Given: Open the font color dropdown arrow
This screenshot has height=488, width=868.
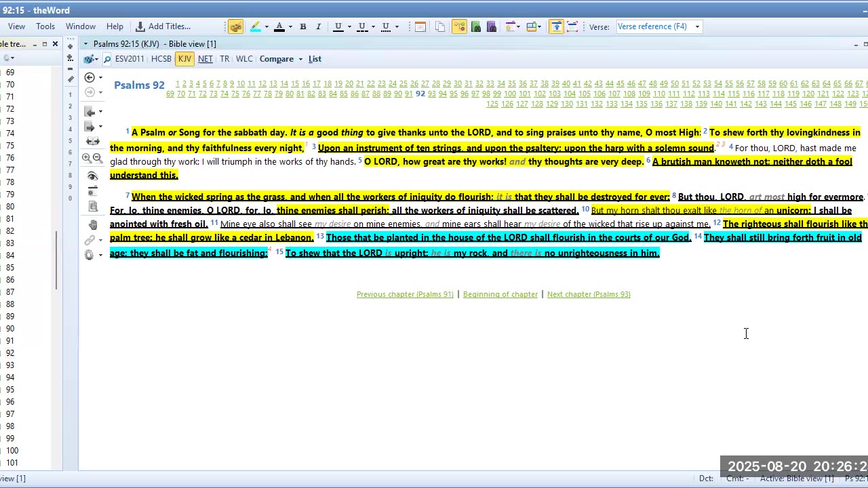Looking at the screenshot, I should click(x=290, y=26).
